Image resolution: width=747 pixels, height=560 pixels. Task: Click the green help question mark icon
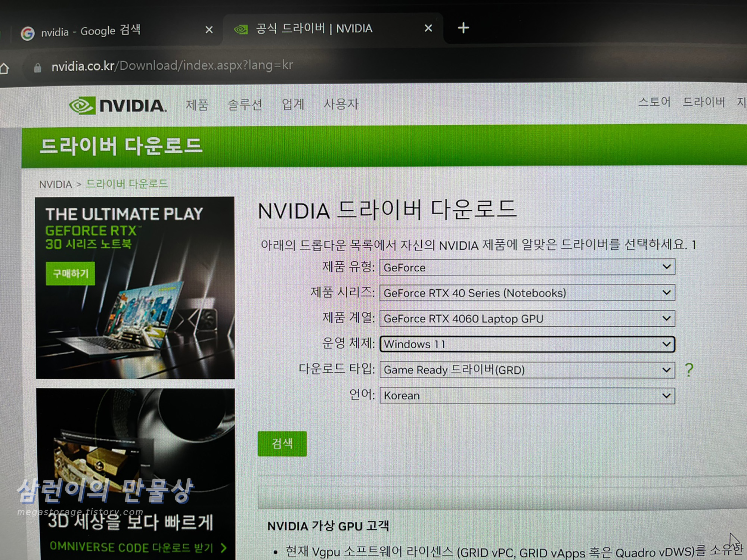689,370
